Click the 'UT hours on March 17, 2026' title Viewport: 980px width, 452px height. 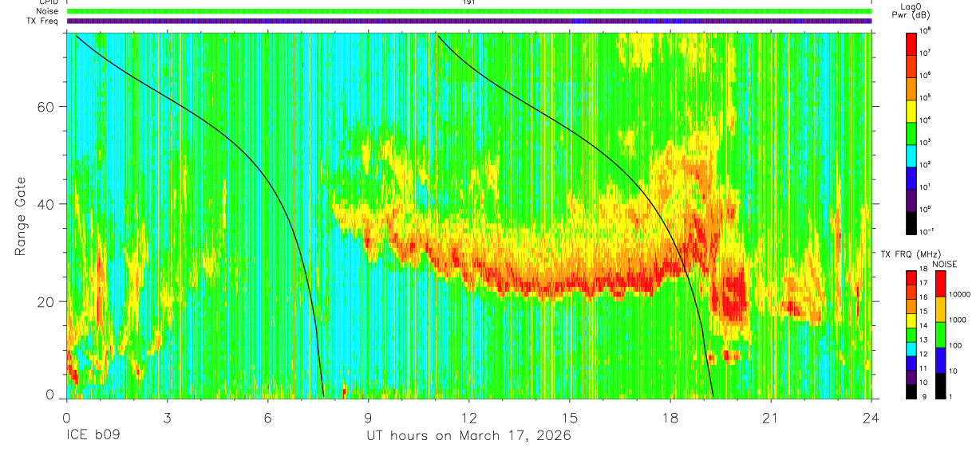click(468, 436)
